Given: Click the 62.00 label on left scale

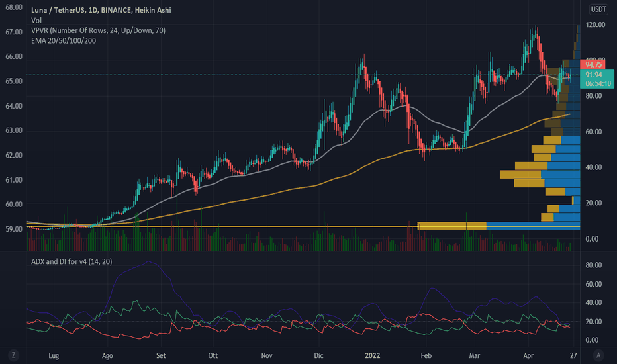Looking at the screenshot, I should click(14, 155).
